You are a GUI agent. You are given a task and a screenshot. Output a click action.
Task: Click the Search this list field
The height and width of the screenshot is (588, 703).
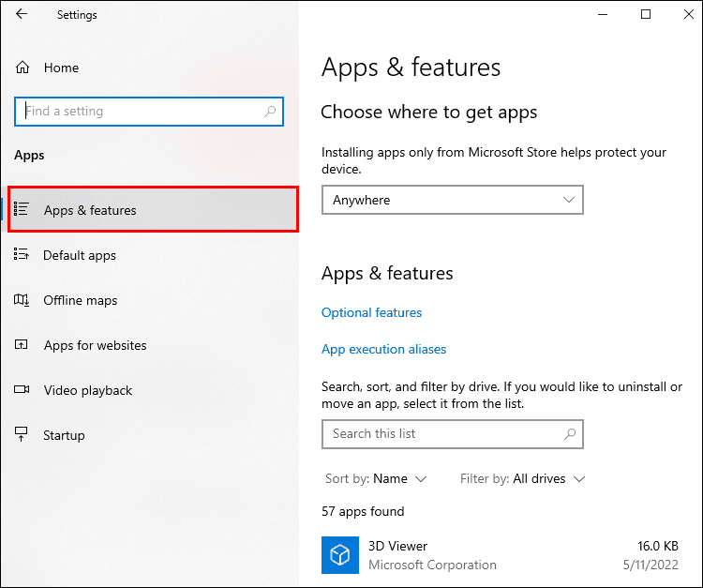[453, 433]
